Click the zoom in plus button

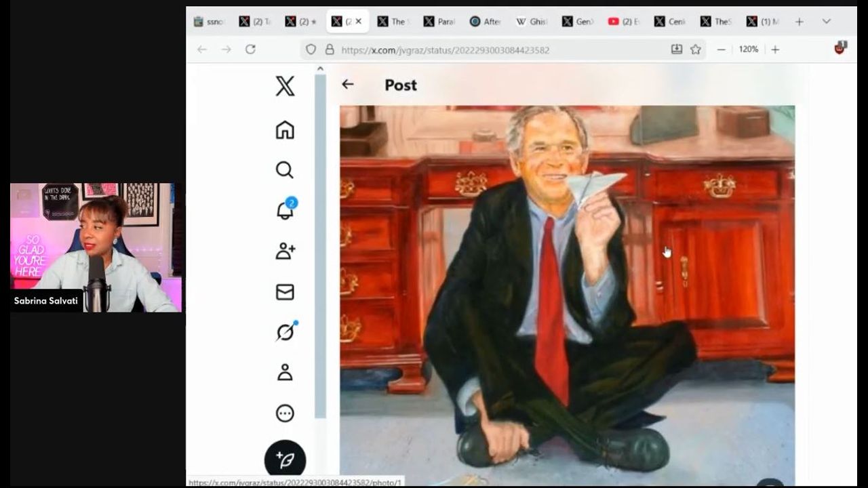pos(775,49)
